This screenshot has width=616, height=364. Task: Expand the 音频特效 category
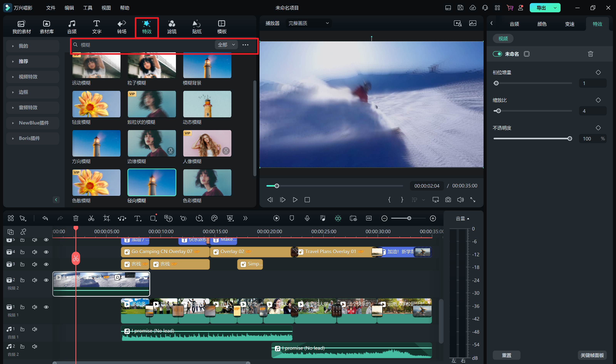(33, 107)
